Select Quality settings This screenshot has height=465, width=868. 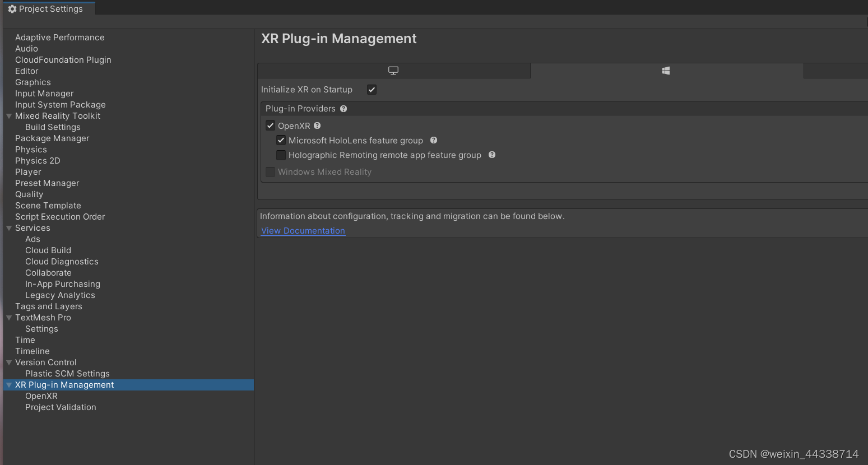tap(29, 194)
